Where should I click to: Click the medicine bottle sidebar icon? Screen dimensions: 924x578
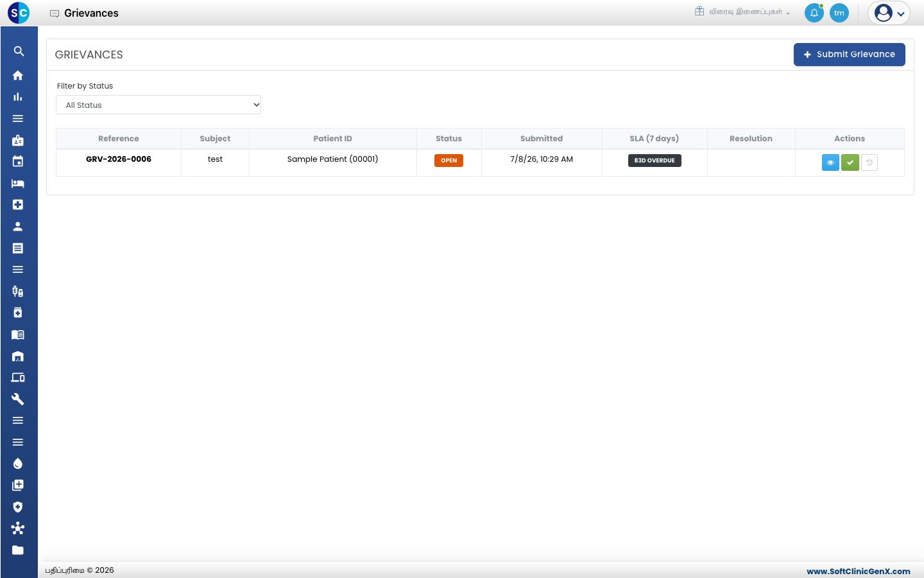(x=18, y=313)
